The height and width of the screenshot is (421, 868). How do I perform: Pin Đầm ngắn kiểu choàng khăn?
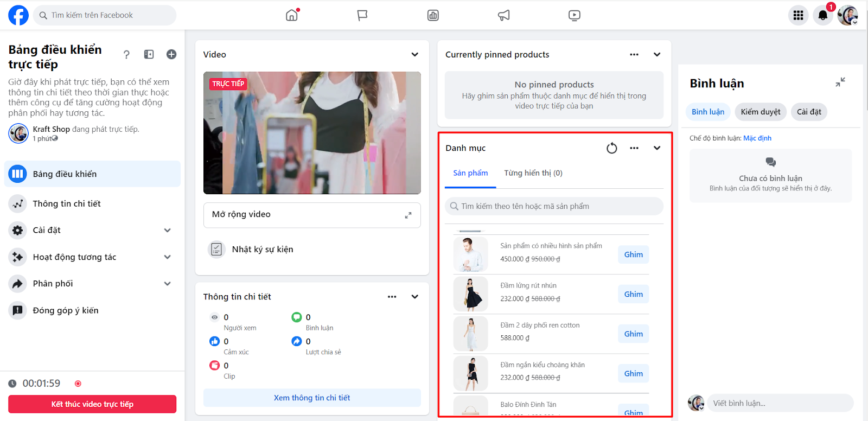[633, 373]
